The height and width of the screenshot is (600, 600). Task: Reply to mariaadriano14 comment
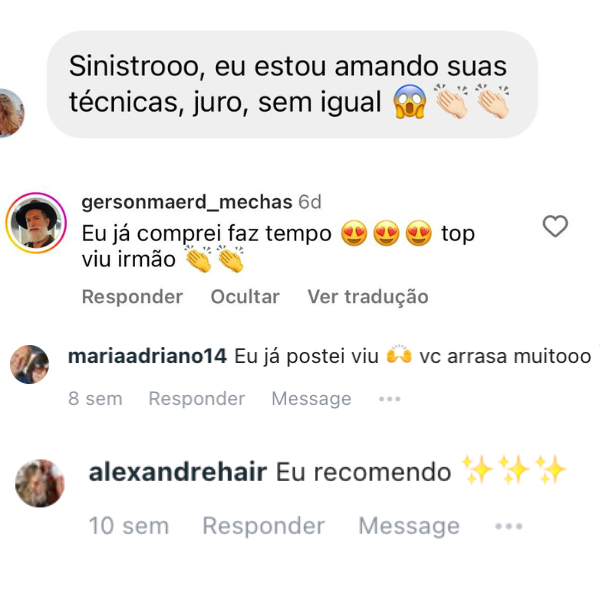[x=197, y=399]
